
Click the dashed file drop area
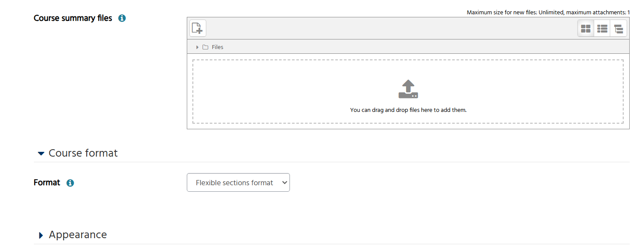click(x=408, y=92)
